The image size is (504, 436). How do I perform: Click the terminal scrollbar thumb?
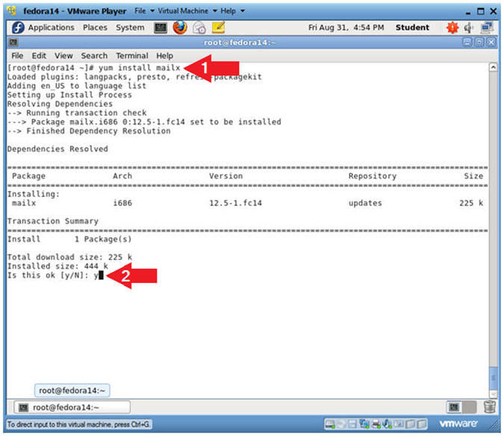pyautogui.click(x=493, y=378)
